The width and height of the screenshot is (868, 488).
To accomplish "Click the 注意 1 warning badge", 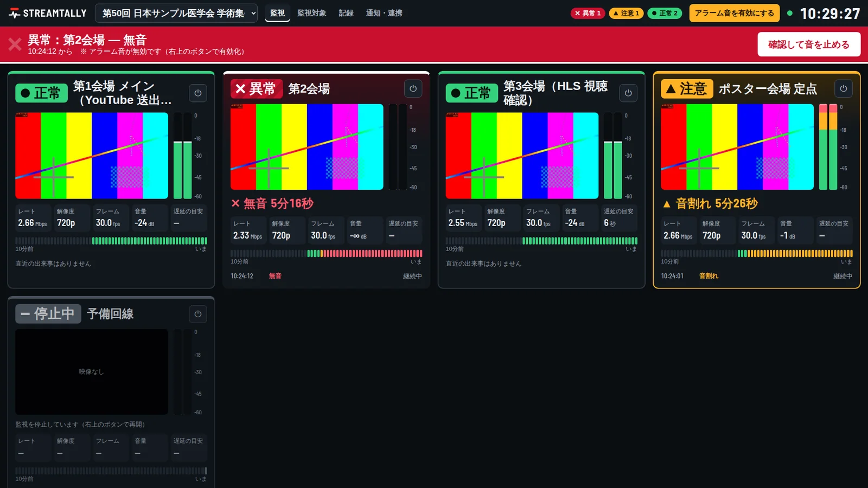I will pos(626,13).
